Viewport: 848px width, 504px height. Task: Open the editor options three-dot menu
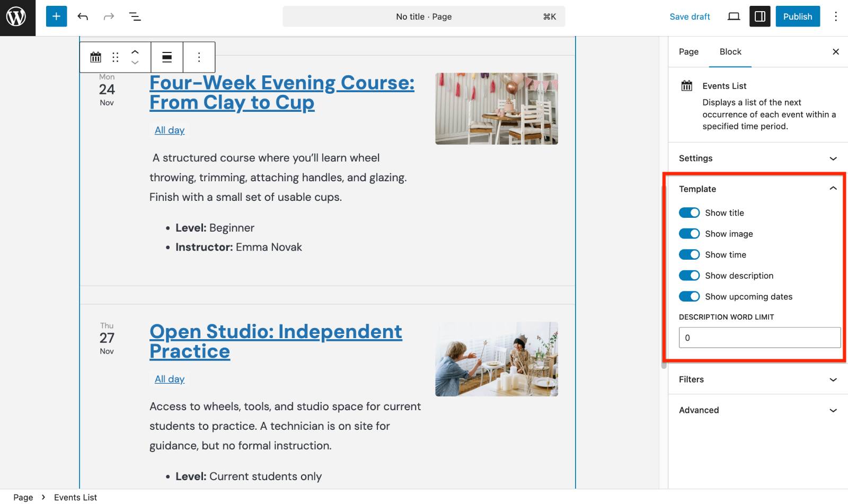coord(835,16)
